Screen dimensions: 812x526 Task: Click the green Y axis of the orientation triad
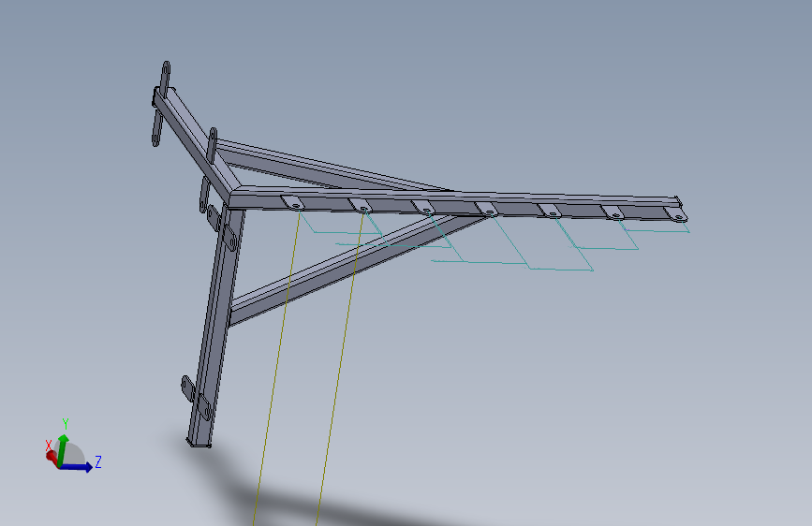(62, 449)
